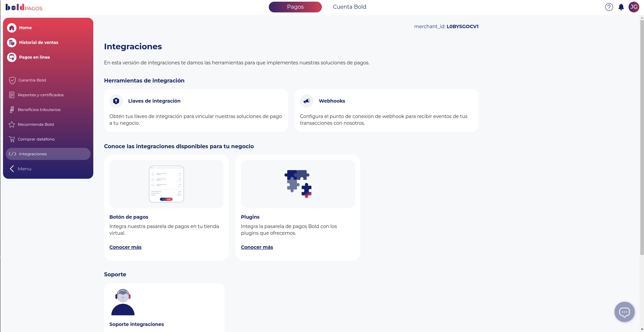Click the scrollbar down arrow

pyautogui.click(x=642, y=329)
